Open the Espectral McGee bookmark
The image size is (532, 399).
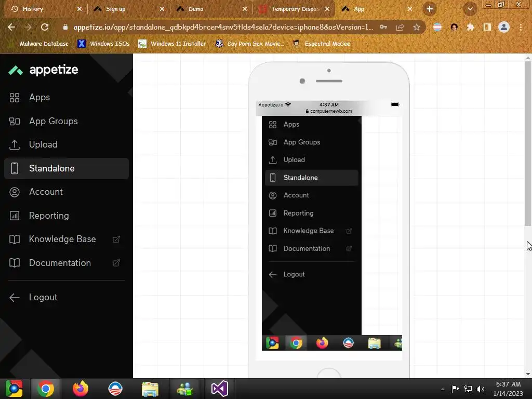click(322, 44)
